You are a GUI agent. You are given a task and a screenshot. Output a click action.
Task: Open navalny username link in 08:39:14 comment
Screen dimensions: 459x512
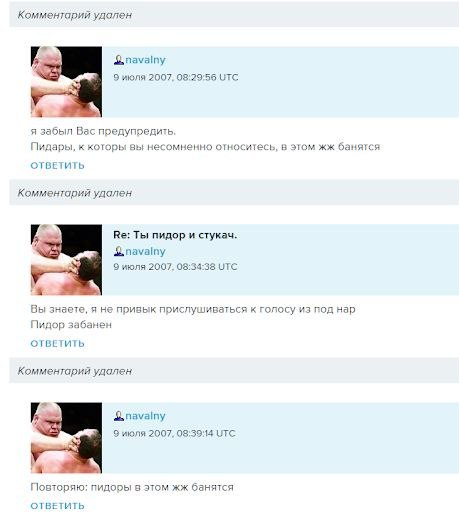(x=145, y=416)
